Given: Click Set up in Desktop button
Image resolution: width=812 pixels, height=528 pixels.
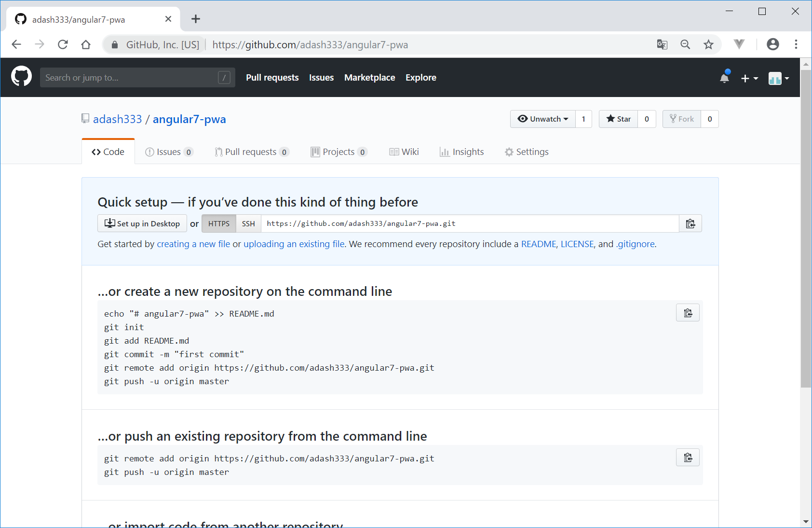Looking at the screenshot, I should click(x=142, y=223).
